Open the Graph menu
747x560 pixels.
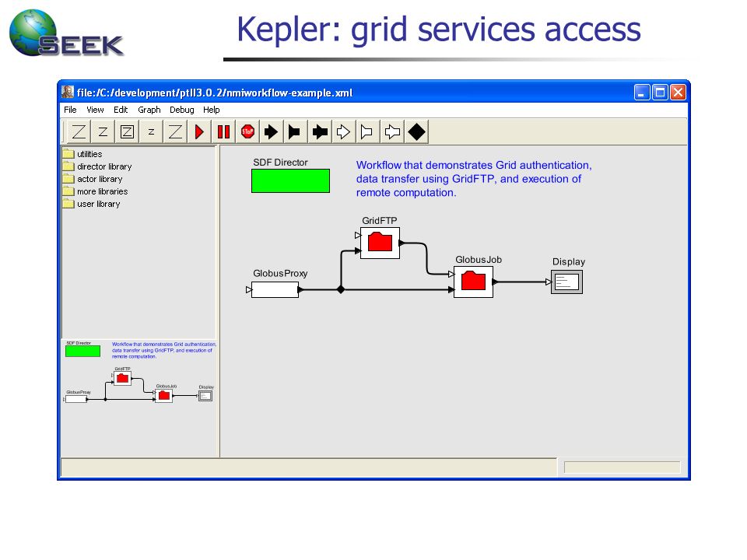click(x=149, y=110)
